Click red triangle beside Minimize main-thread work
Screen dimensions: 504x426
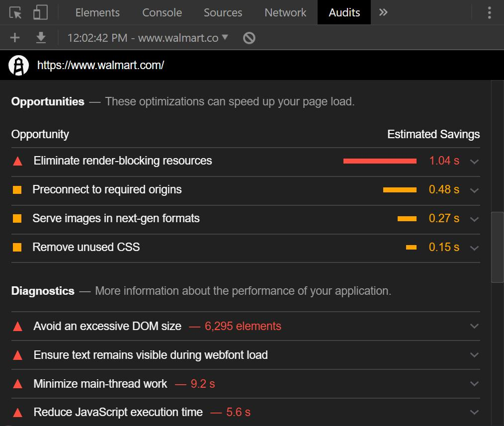pyautogui.click(x=18, y=384)
